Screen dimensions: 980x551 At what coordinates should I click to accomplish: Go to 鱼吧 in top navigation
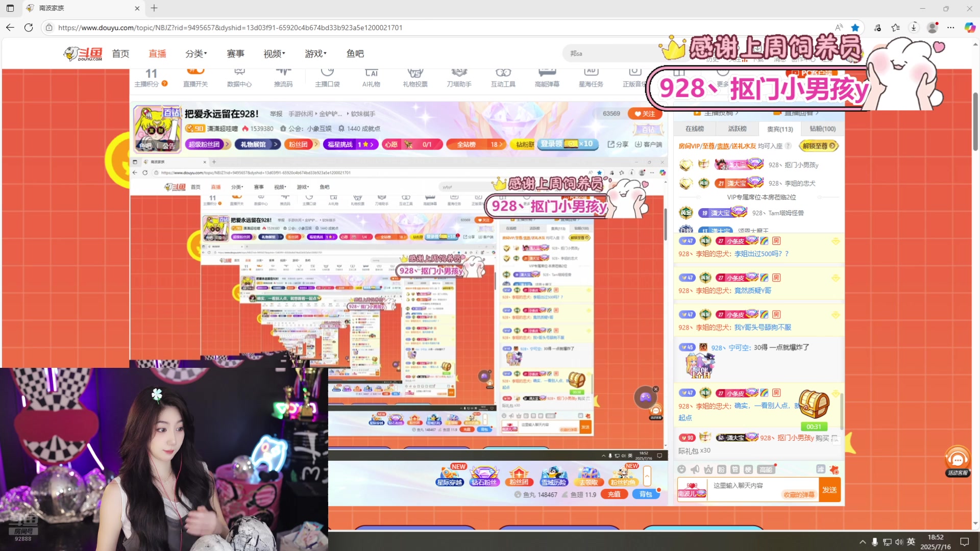(355, 54)
